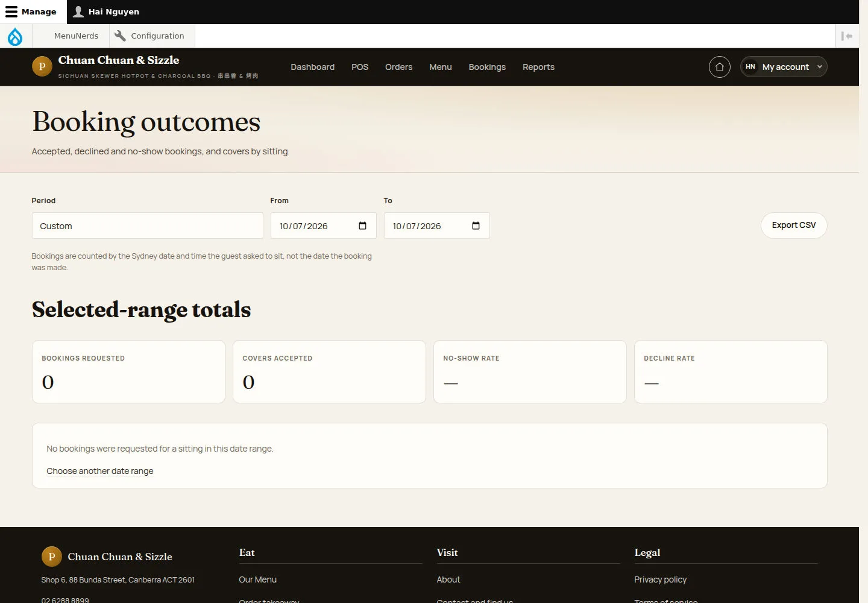The width and height of the screenshot is (868, 603).
Task: Click the Configuration wrench icon
Action: (x=120, y=36)
